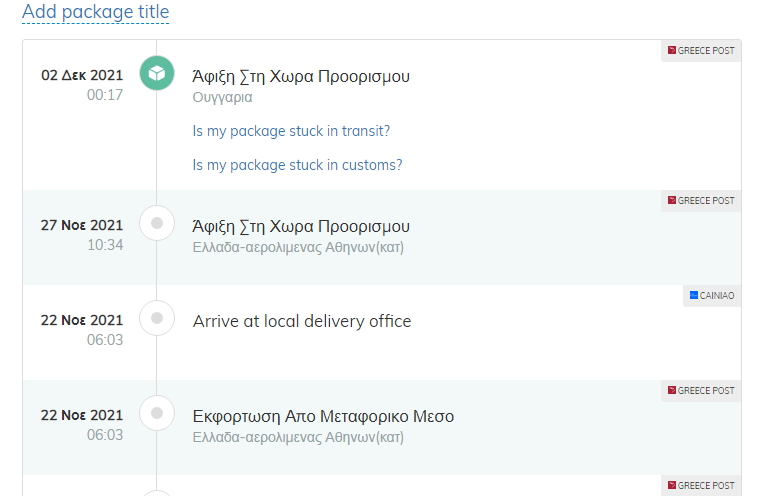The width and height of the screenshot is (760, 496).
Task: Click the GREECE POST label on 27 Νοε entry
Action: 706,200
